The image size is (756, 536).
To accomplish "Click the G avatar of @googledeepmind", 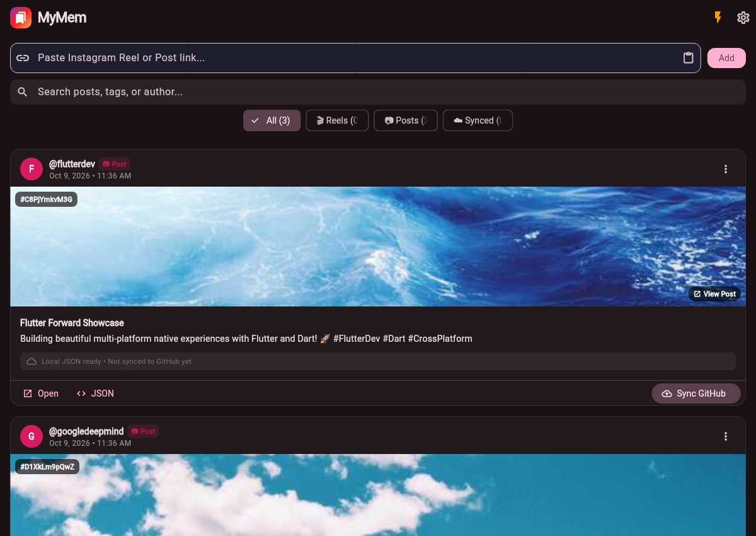I will [31, 436].
